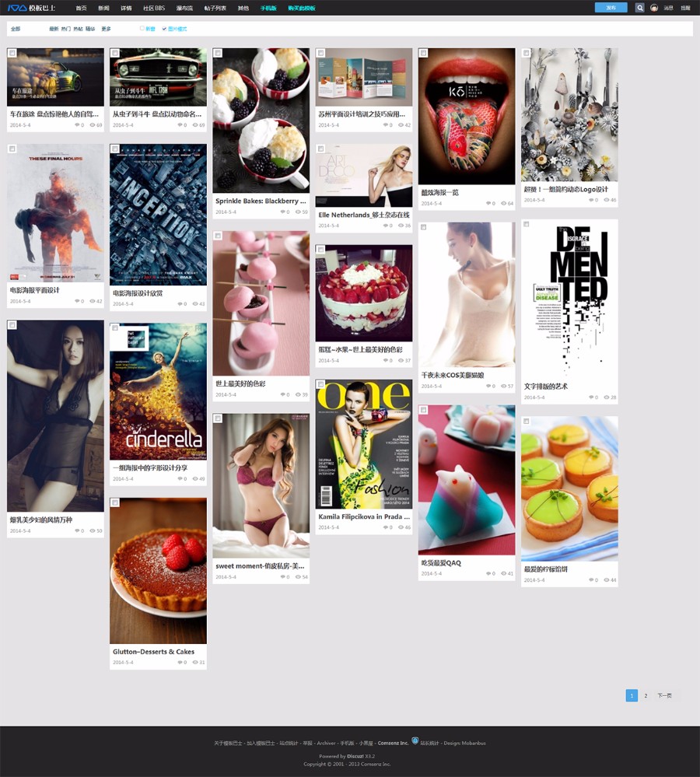Open the title 世上最美好的色彩
Image resolution: width=700 pixels, height=777 pixels.
(241, 383)
